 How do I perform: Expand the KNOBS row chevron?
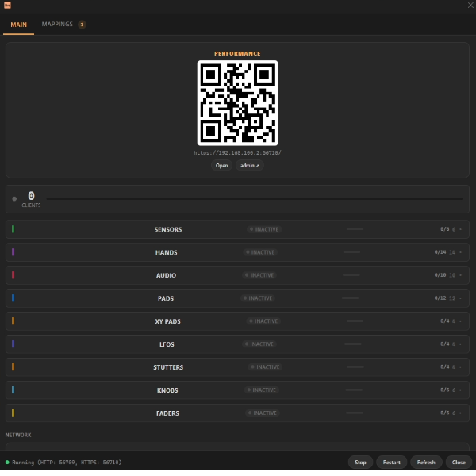point(460,390)
